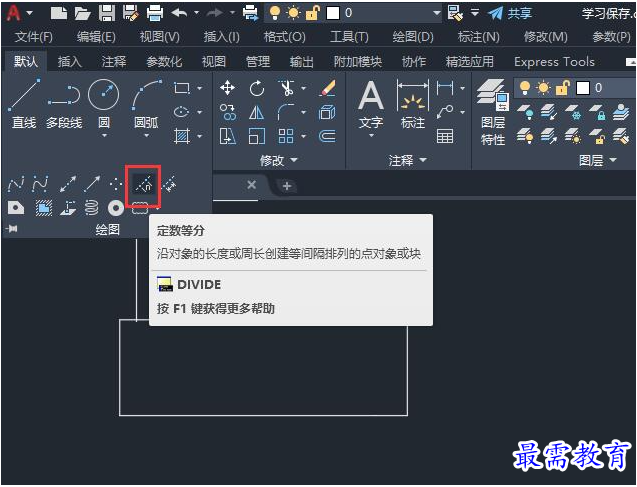The width and height of the screenshot is (637, 487).
Task: Click the Offset tool
Action: pos(327,136)
